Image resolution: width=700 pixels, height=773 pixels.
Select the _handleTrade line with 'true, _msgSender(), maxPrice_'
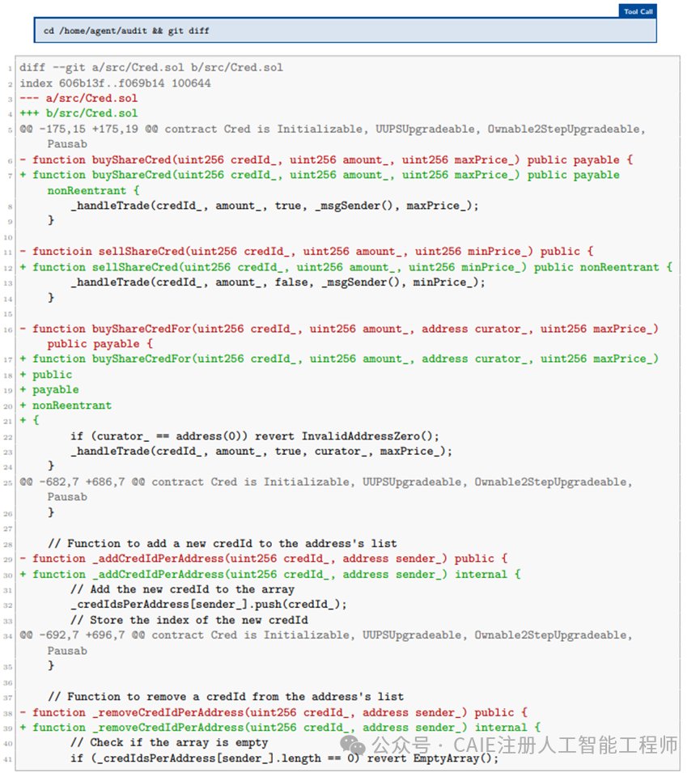coord(274,206)
